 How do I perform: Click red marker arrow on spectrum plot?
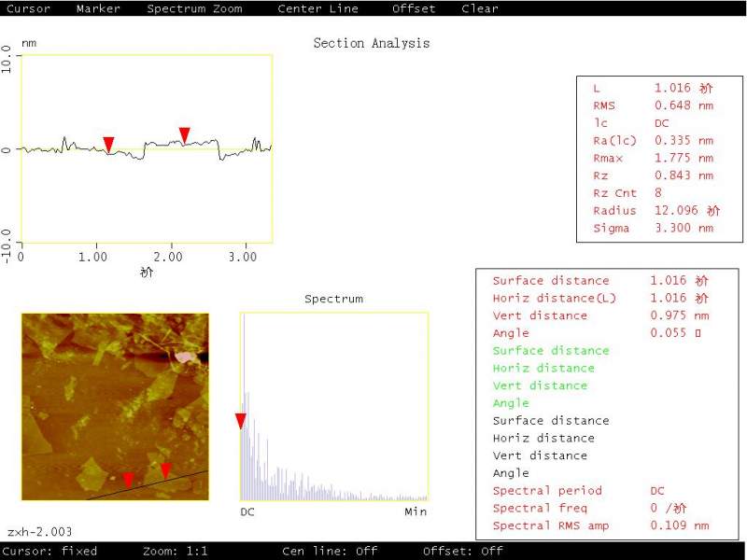point(241,421)
